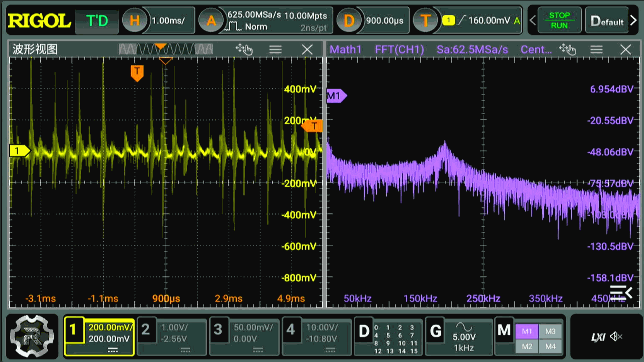
Task: Select the M3 math tab
Action: 550,331
